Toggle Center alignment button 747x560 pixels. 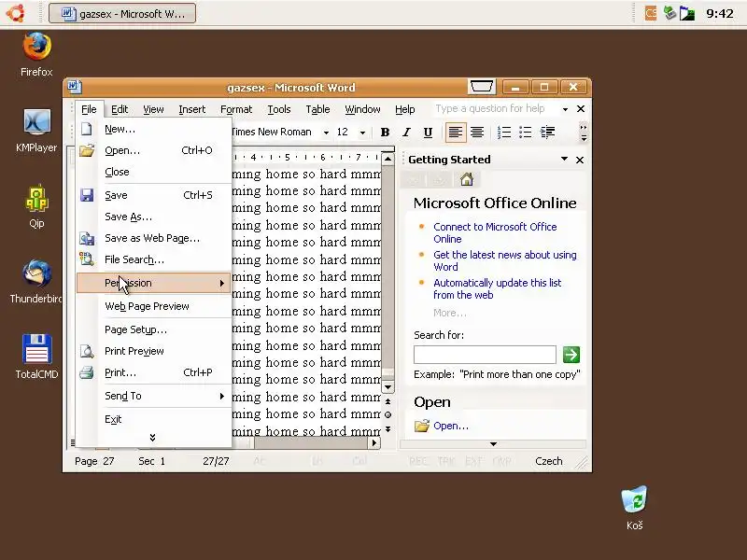(x=477, y=133)
